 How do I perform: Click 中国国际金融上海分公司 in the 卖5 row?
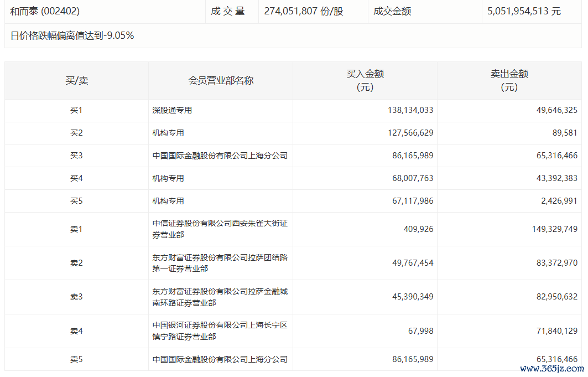(220, 359)
